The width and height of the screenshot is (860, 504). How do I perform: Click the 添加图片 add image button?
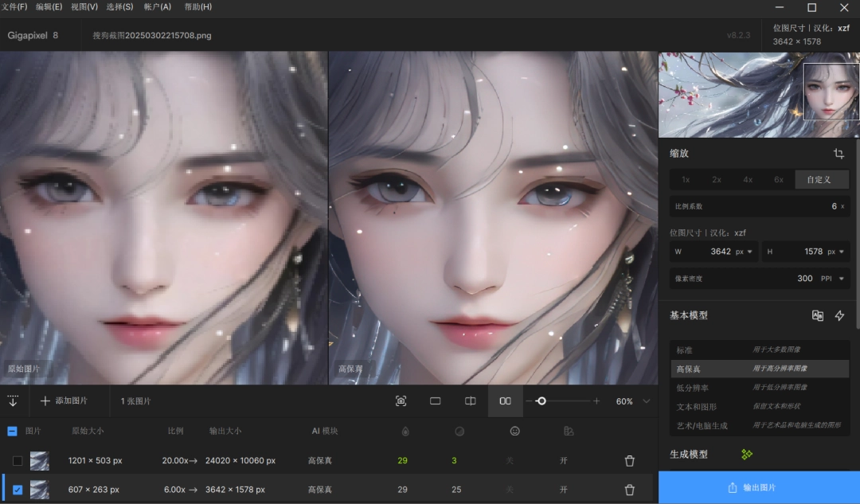pos(64,401)
